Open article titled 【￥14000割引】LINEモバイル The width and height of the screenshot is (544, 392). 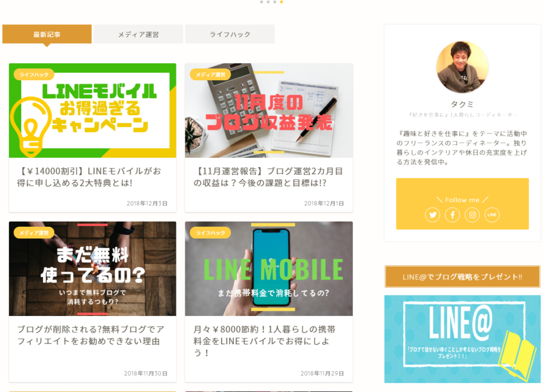[x=89, y=177]
